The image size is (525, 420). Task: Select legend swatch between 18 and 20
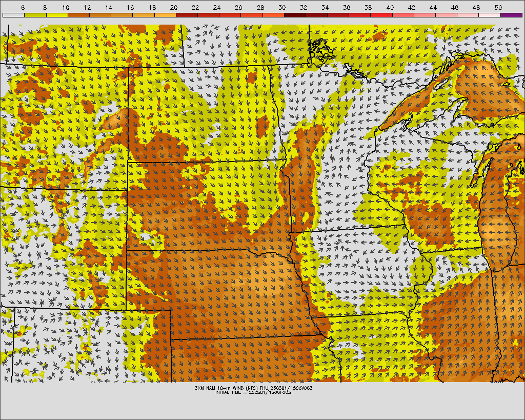coord(165,15)
